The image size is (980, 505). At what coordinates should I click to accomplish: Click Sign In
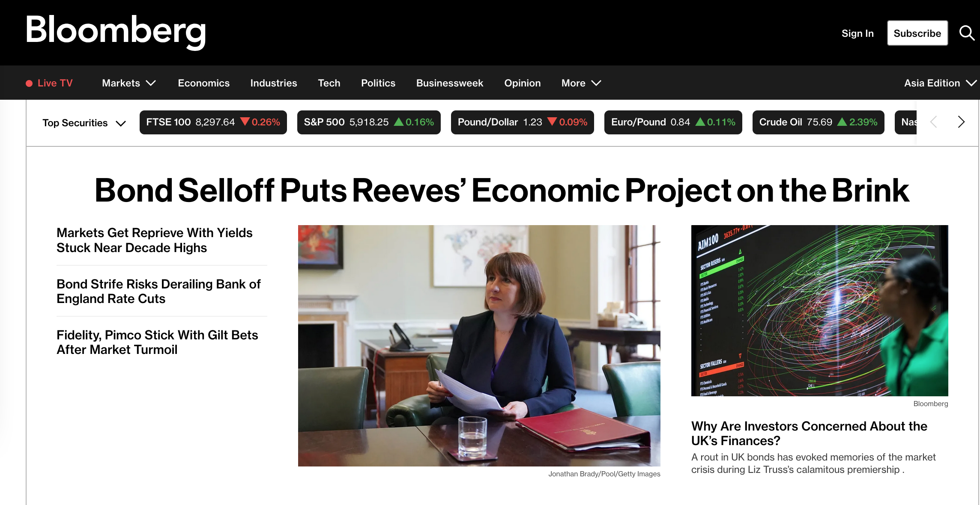point(857,33)
